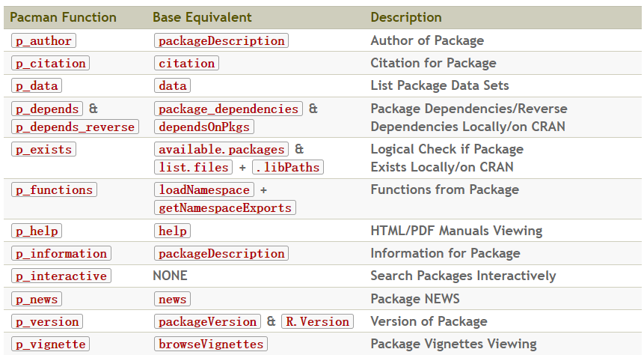Viewport: 644px width, 355px height.
Task: Click the R.Version code label
Action: (317, 321)
